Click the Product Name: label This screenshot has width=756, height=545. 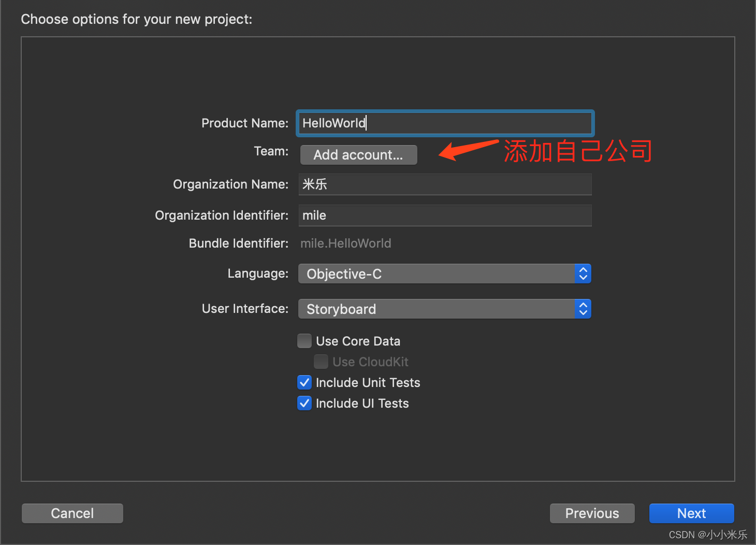245,123
